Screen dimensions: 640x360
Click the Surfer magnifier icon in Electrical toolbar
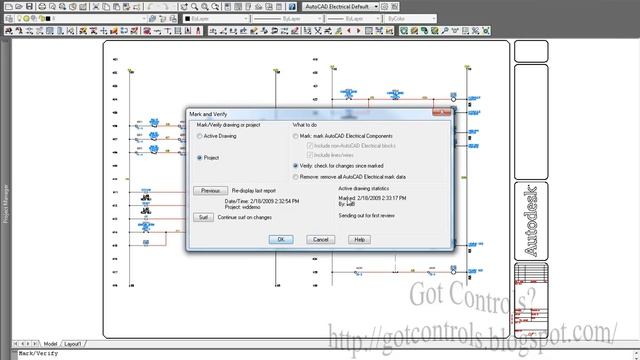point(445,31)
